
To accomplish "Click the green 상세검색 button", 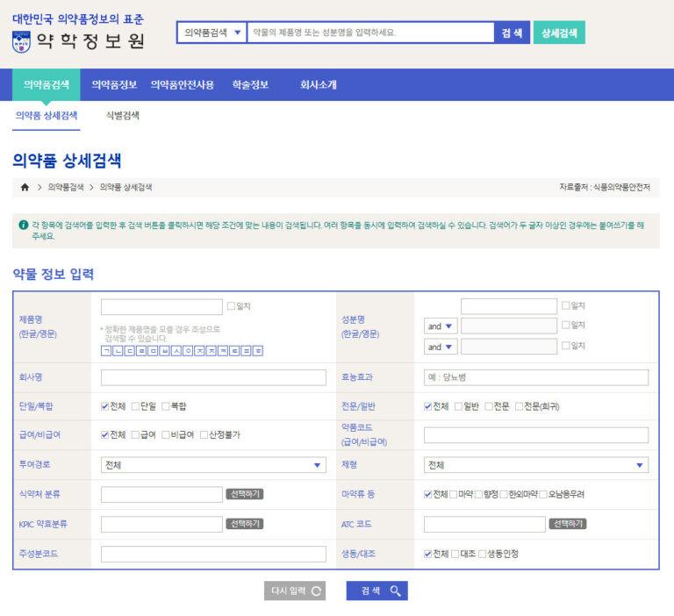I will point(559,32).
